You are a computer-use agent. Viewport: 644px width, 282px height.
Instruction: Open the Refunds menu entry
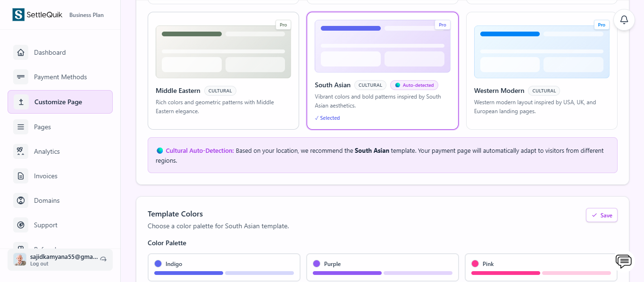coord(45,249)
